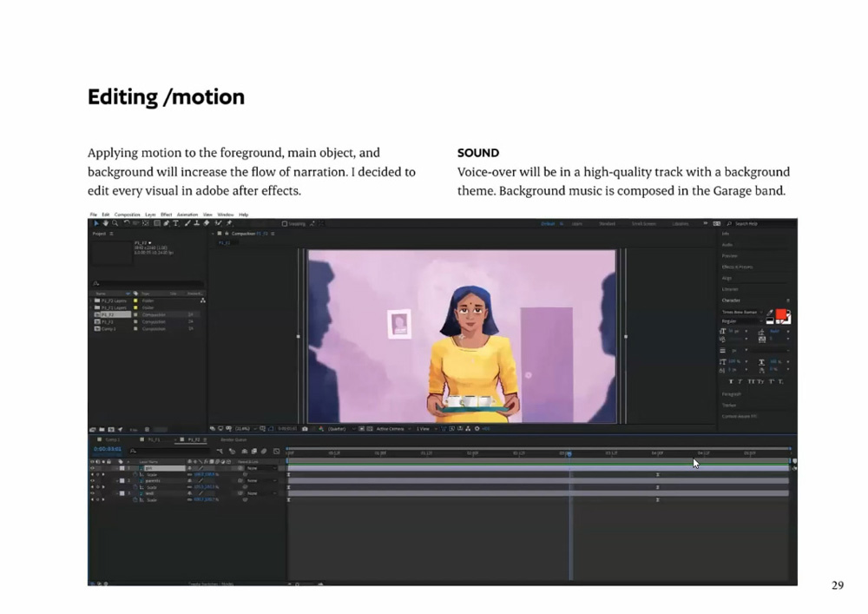Expand the P1_F2 Layers folder
This screenshot has width=868, height=614.
point(92,300)
